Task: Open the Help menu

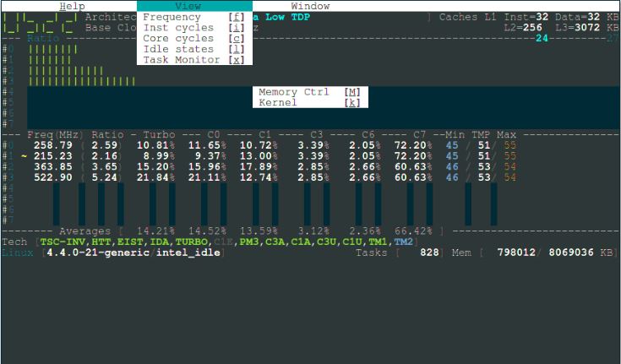Action: click(72, 6)
